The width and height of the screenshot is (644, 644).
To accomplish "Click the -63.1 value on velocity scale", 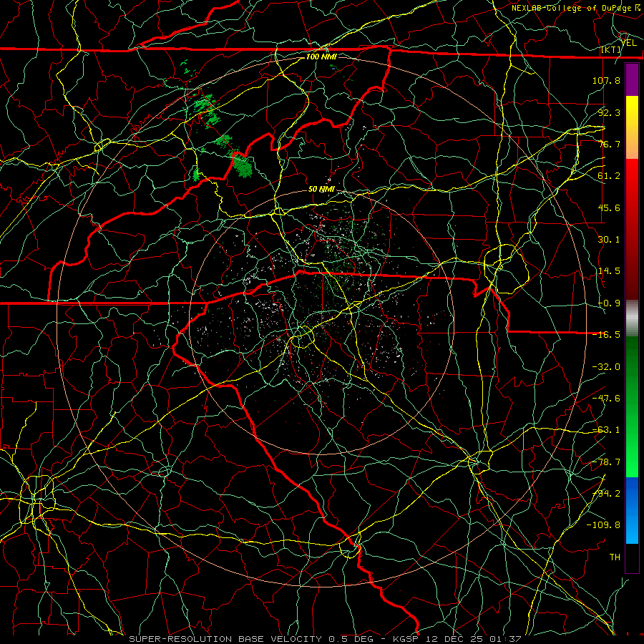I will click(x=606, y=430).
